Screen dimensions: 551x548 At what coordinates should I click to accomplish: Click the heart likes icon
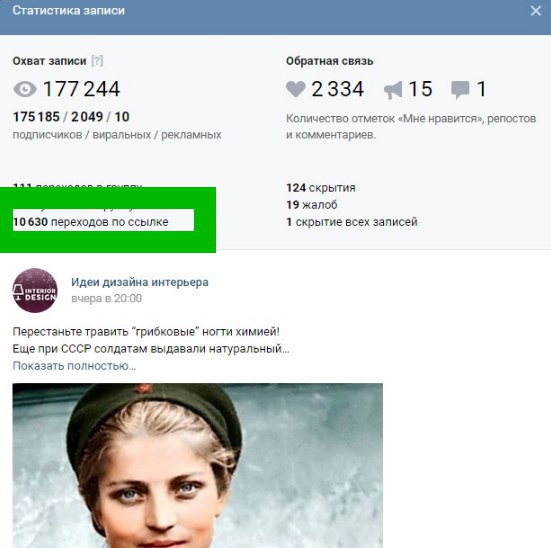(x=296, y=89)
